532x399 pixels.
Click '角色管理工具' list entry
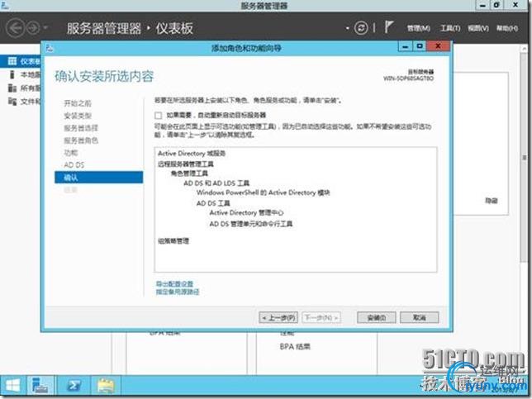point(189,173)
